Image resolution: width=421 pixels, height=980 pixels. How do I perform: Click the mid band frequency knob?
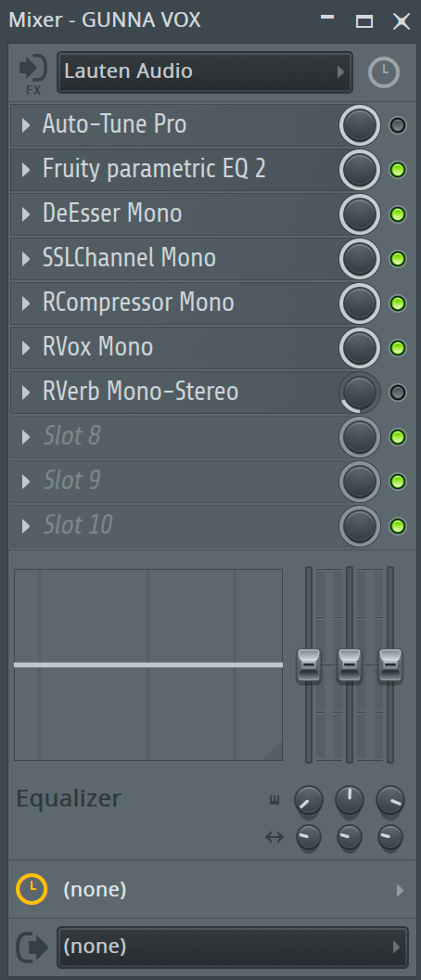pos(350,801)
